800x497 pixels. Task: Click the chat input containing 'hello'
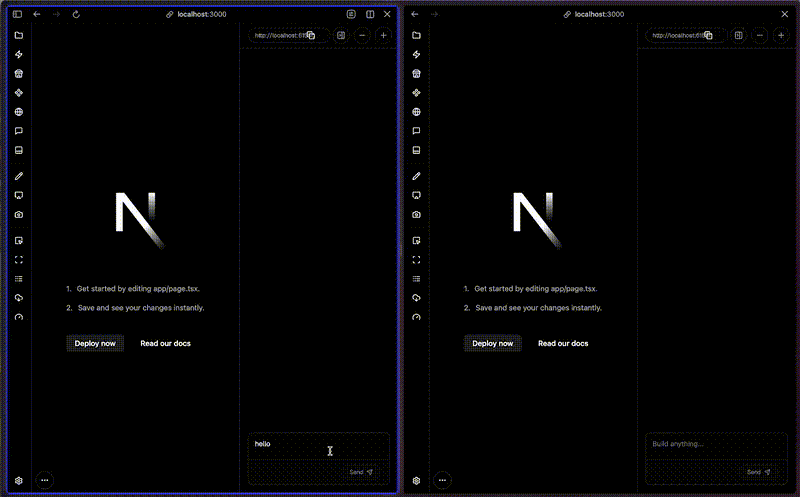click(x=319, y=447)
